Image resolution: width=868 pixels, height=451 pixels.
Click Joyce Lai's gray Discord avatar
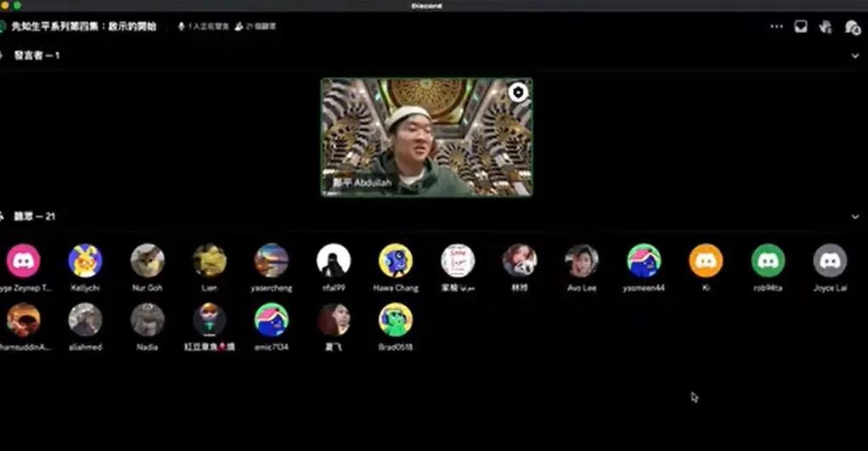tap(830, 261)
